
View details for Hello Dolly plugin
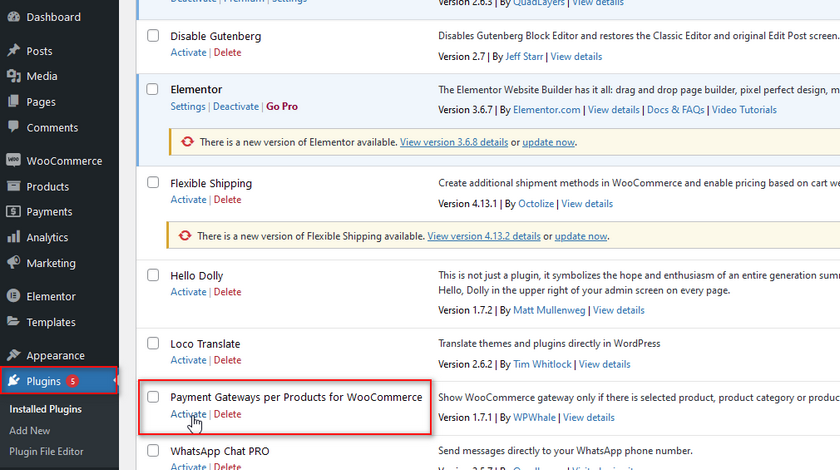click(x=618, y=310)
